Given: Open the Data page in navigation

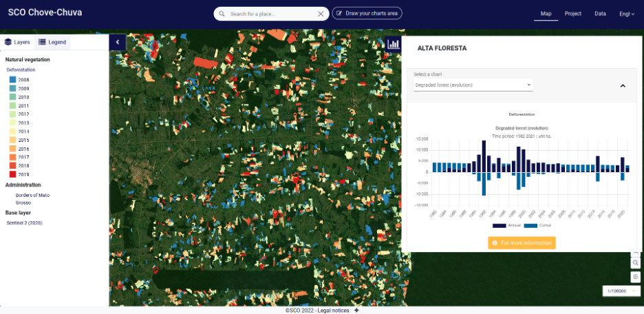Looking at the screenshot, I should tap(600, 14).
